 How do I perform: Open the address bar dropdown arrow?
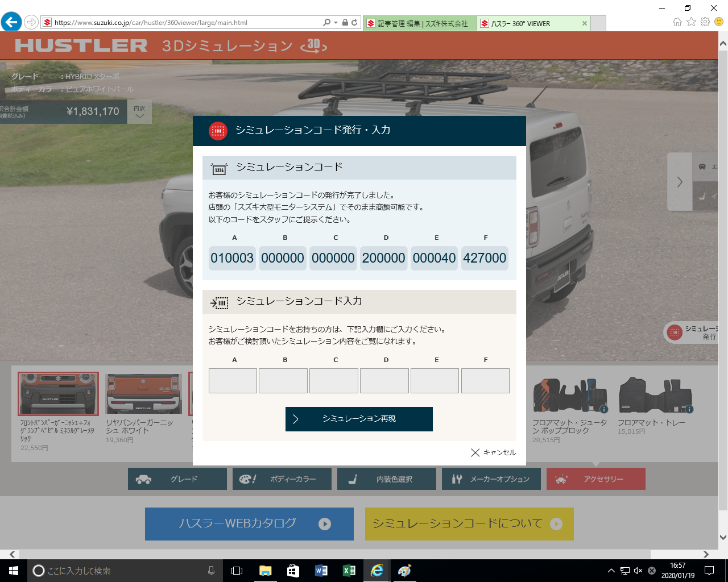pos(336,23)
